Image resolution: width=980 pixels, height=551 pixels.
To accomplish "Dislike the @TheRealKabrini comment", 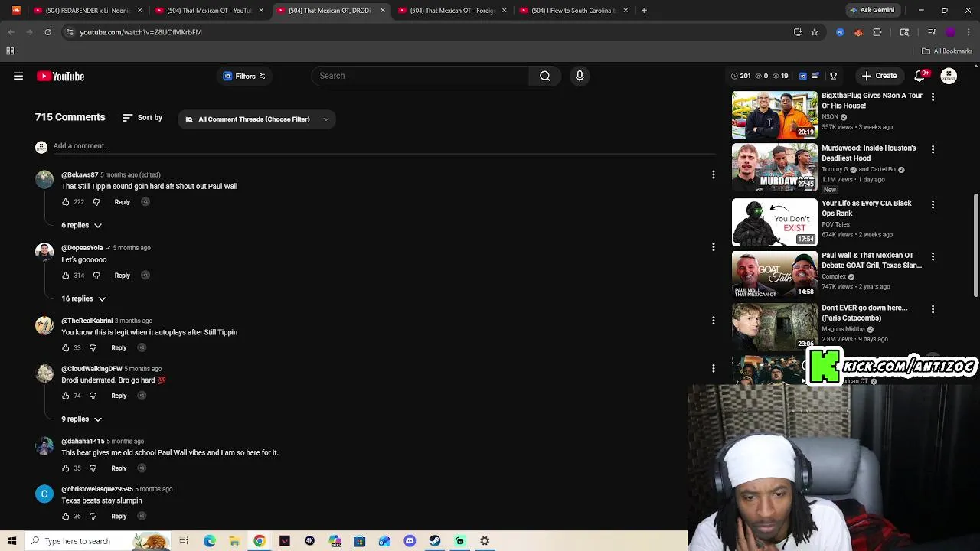I will pyautogui.click(x=93, y=348).
